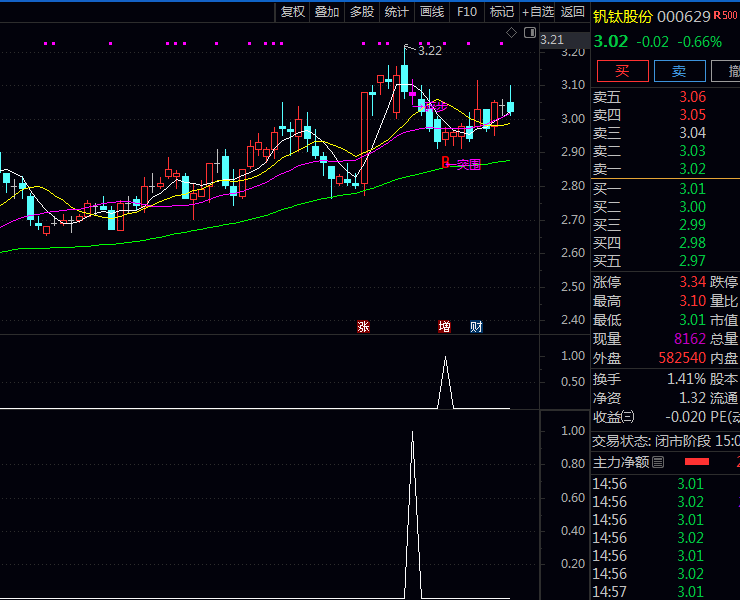Image resolution: width=740 pixels, height=600 pixels.
Task: Click the red 买 buy button
Action: click(x=622, y=70)
